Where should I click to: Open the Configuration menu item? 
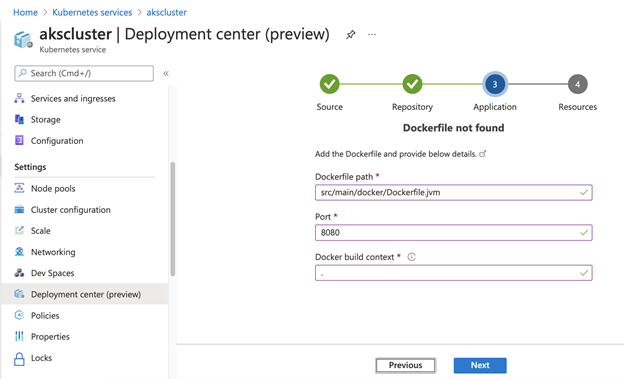[57, 141]
